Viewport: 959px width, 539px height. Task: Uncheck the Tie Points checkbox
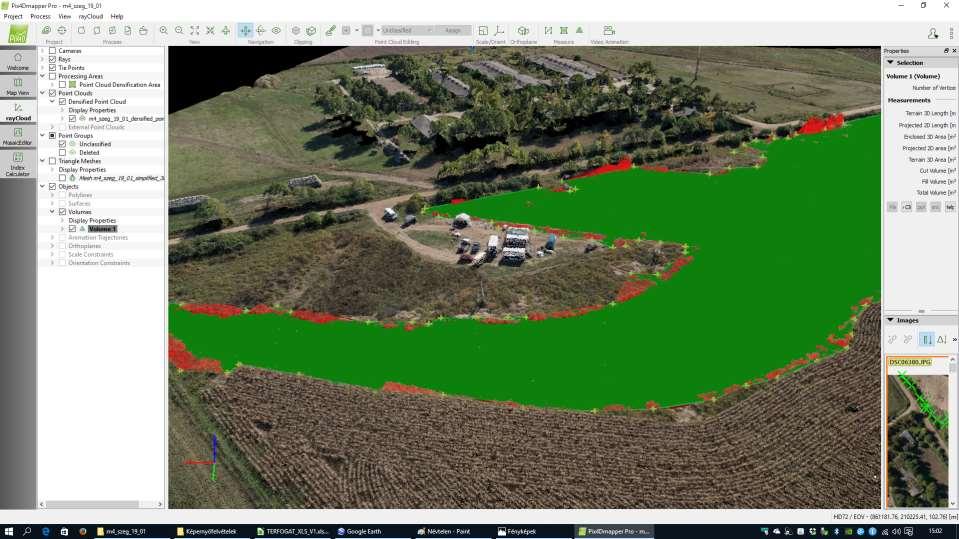(53, 68)
